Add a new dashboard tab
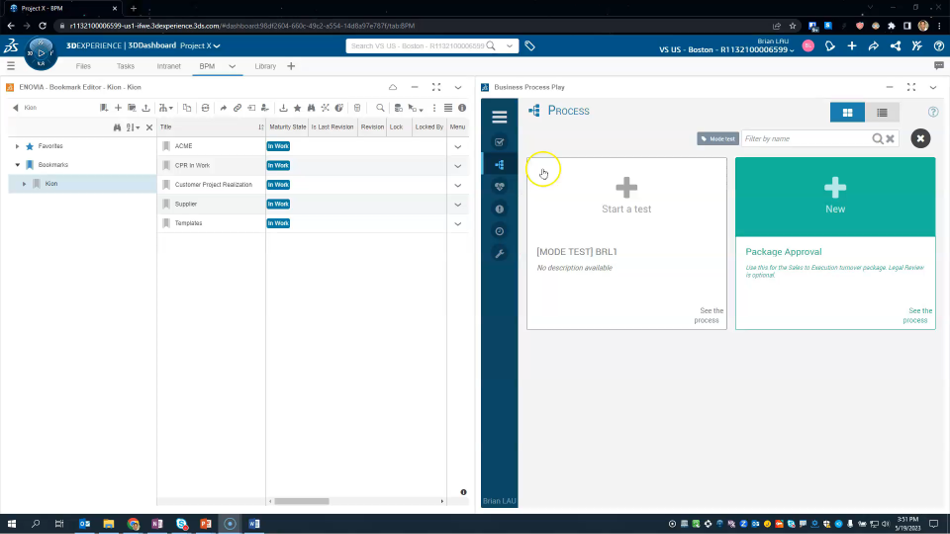Screen dimensions: 950x534 291,66
